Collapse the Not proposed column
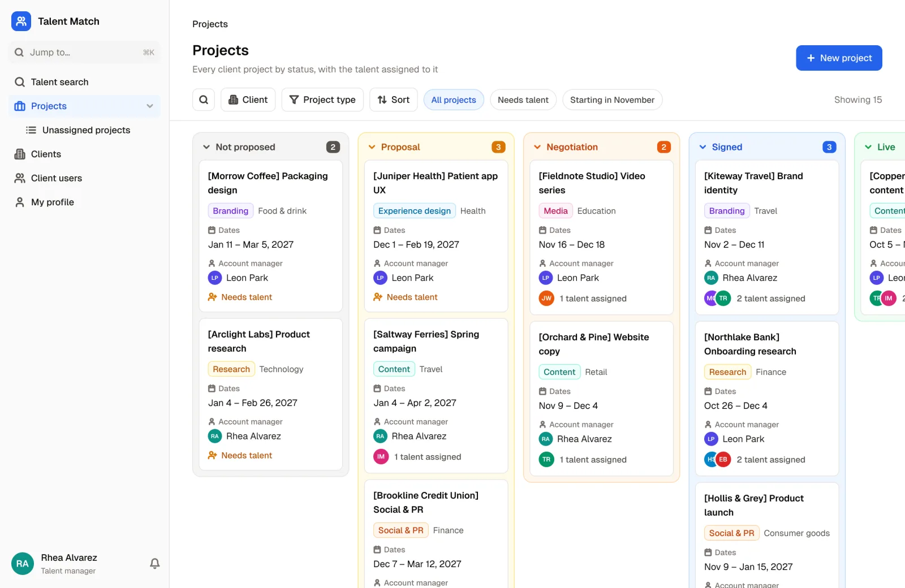 click(x=206, y=147)
